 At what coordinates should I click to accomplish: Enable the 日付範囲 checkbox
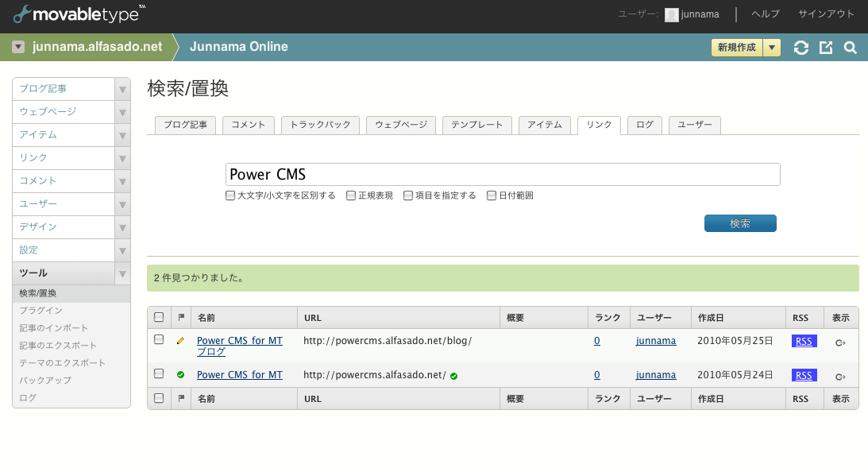pyautogui.click(x=491, y=195)
